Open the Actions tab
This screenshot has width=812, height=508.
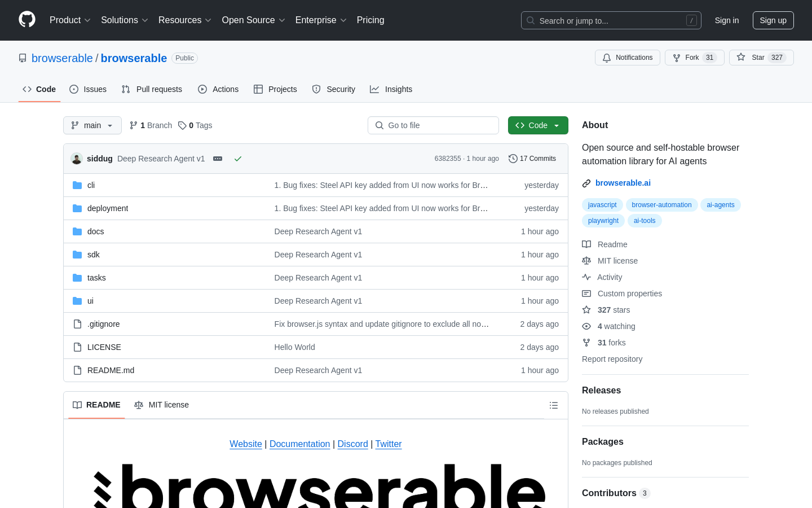pos(218,89)
